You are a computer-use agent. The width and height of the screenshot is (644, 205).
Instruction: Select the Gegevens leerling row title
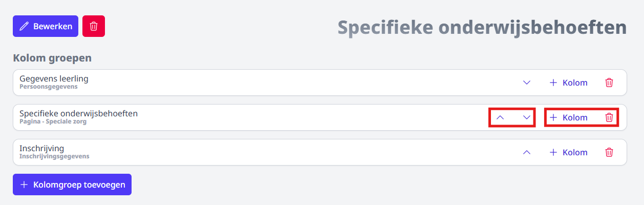point(54,78)
